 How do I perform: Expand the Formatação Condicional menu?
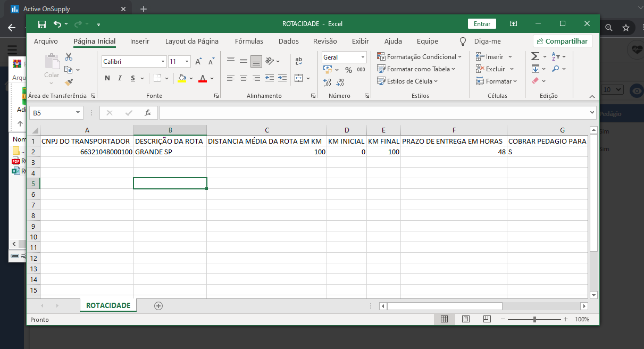[x=420, y=57]
